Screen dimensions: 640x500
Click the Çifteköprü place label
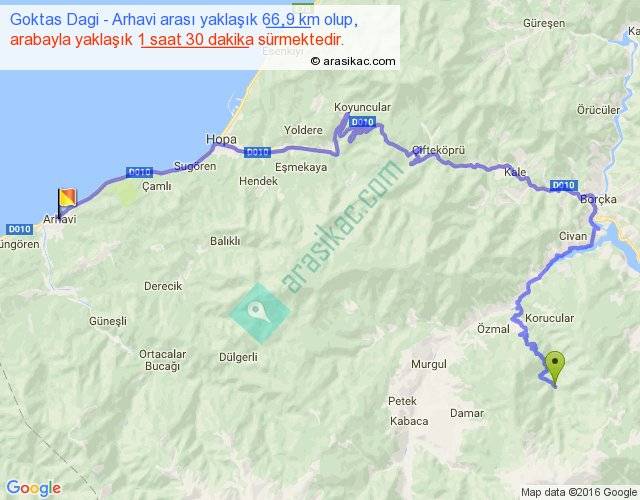pos(438,151)
